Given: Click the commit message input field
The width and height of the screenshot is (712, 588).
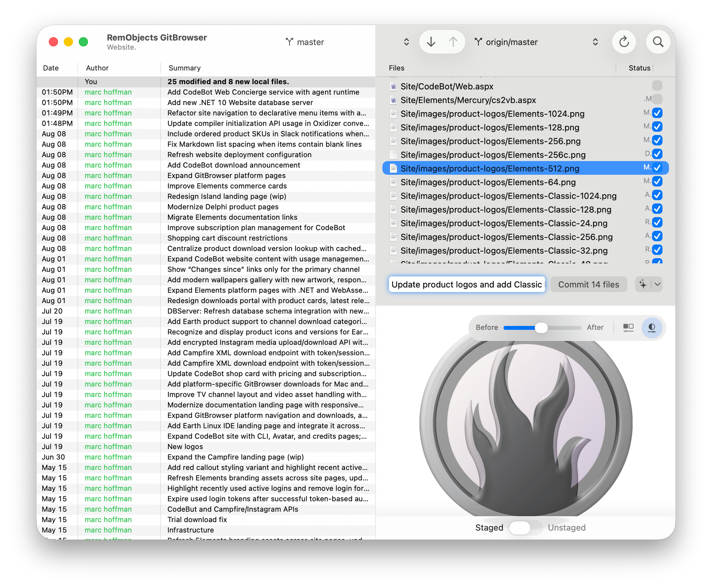Looking at the screenshot, I should click(467, 284).
